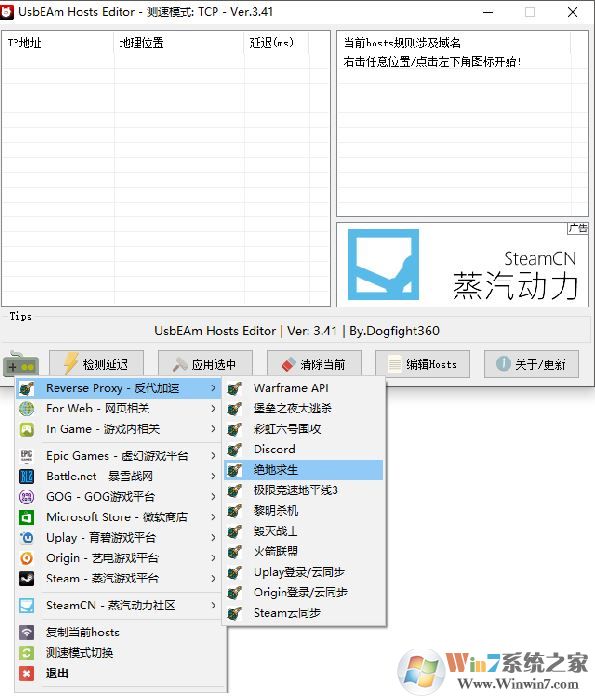Viewport: 595px width, 698px height.
Task: Click the Epic Games logo icon
Action: (27, 456)
